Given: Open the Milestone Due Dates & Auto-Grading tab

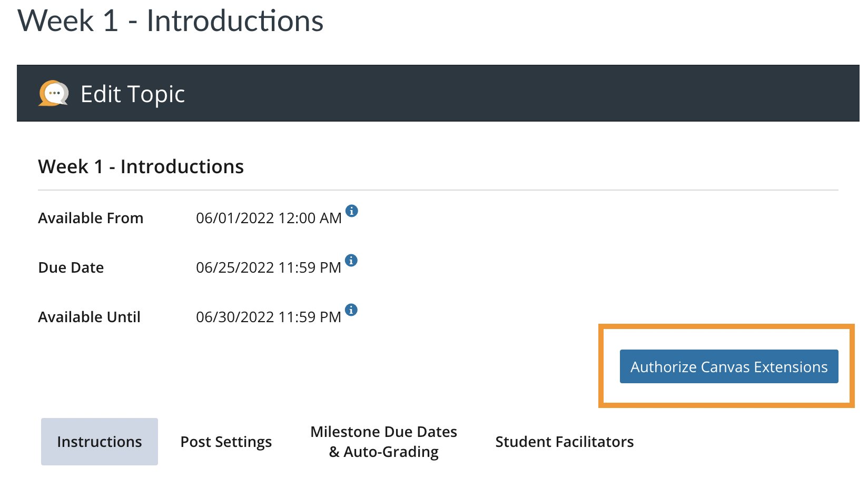Looking at the screenshot, I should [383, 441].
